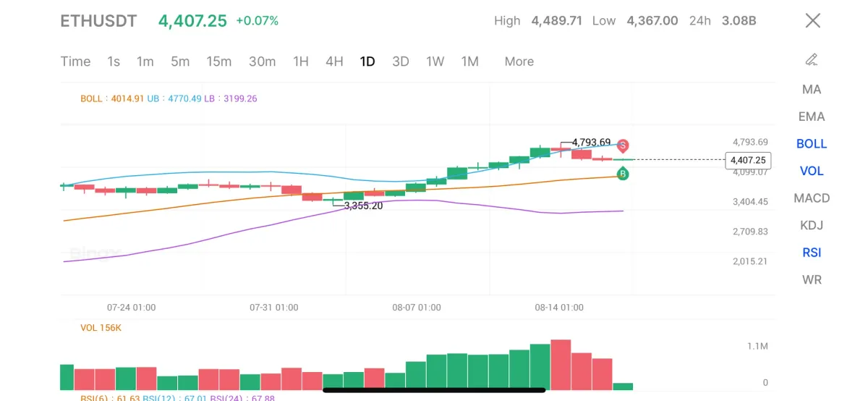Click the BOLL indicator values legend
The image size is (868, 401).
click(x=169, y=98)
